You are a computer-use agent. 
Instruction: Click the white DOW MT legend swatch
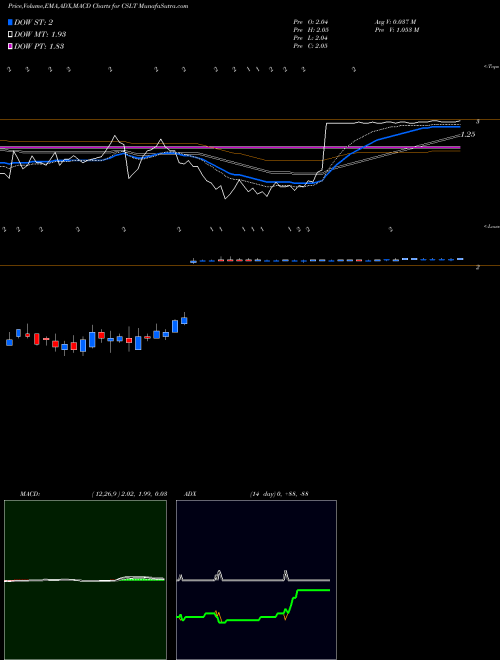[x=10, y=34]
